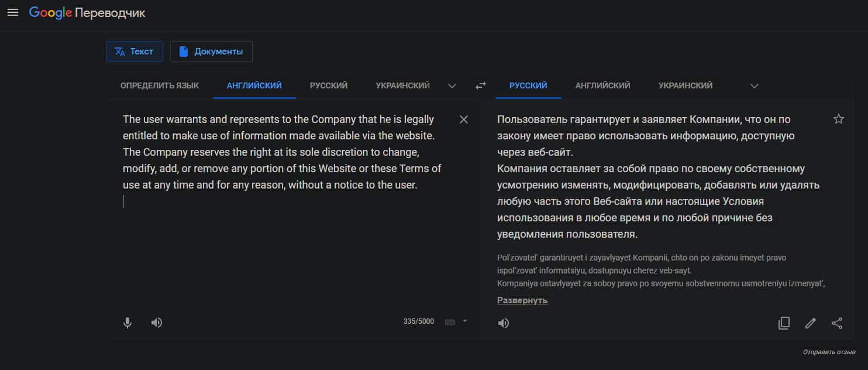Listen to the Russian translation
The width and height of the screenshot is (868, 370).
503,323
